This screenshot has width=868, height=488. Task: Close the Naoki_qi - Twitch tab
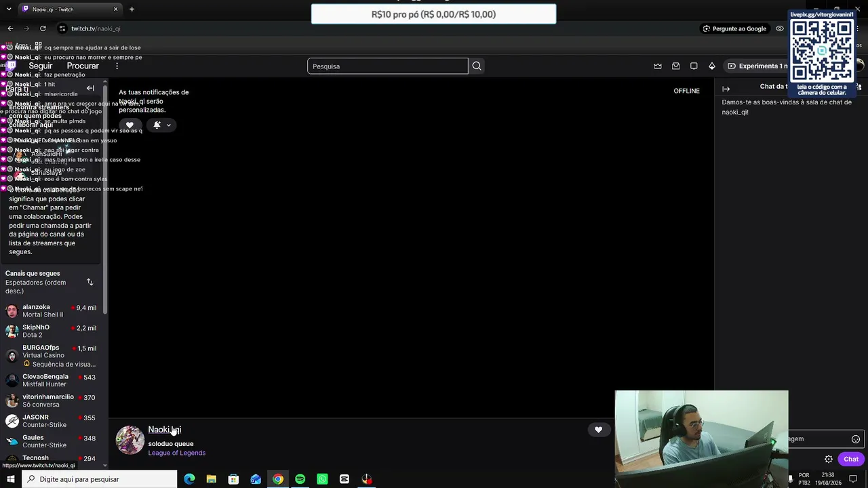pos(115,9)
